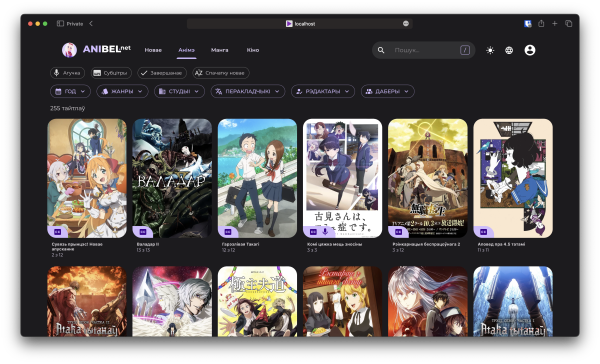Toggle the Агучка voice filter chip
Screen dimensions: 600x364
click(67, 73)
